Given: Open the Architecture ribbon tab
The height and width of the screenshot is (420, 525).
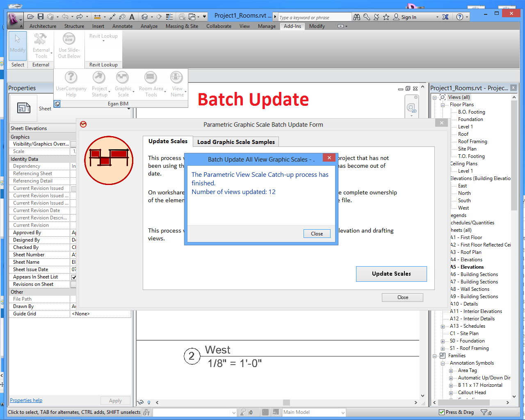Looking at the screenshot, I should point(43,26).
